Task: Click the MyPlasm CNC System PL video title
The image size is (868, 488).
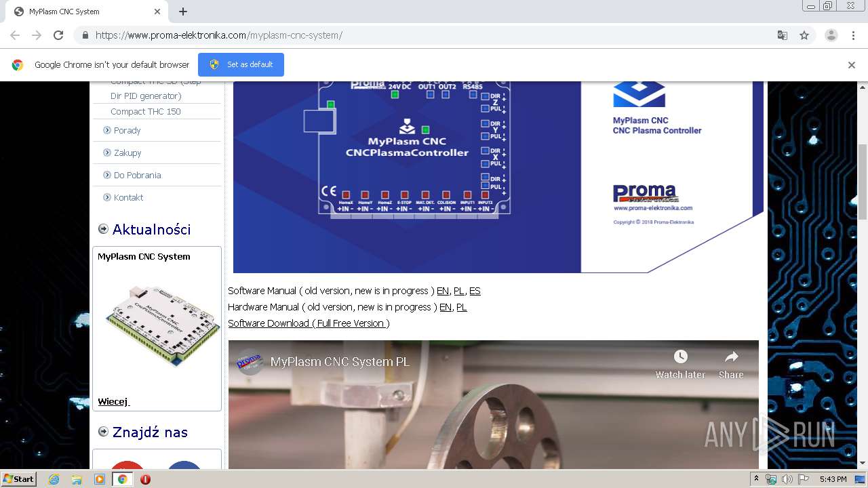Action: point(340,362)
